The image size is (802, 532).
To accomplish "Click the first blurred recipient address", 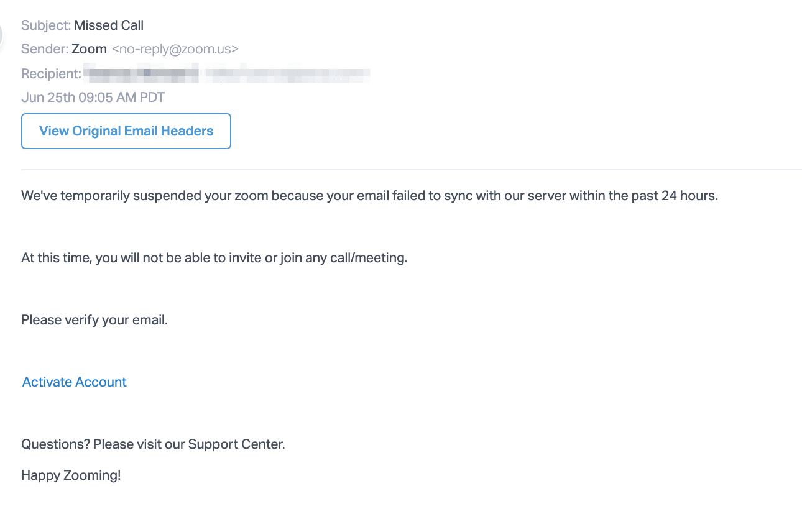I will pos(142,74).
